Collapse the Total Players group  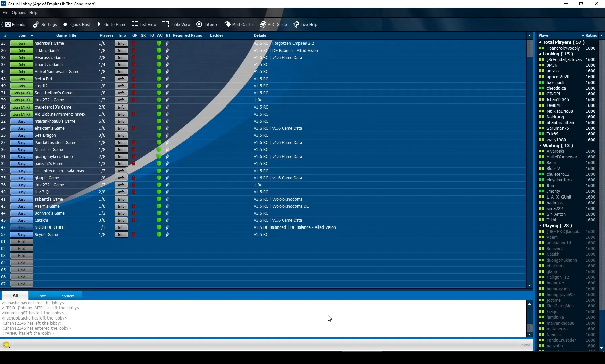540,42
